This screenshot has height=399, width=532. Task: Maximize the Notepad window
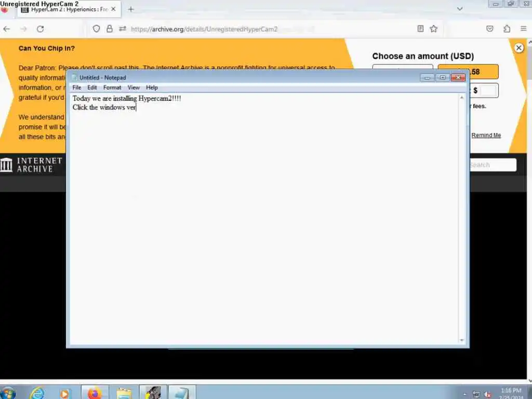tap(443, 78)
